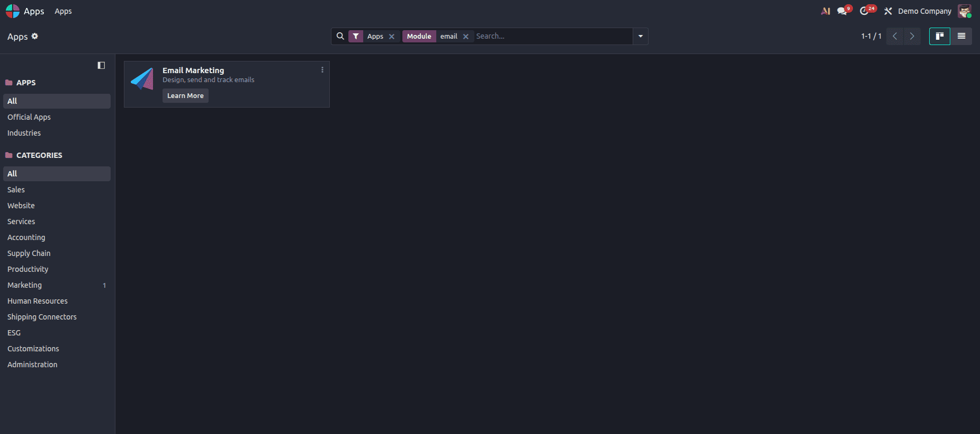Select the Supply Chain category

click(57, 253)
